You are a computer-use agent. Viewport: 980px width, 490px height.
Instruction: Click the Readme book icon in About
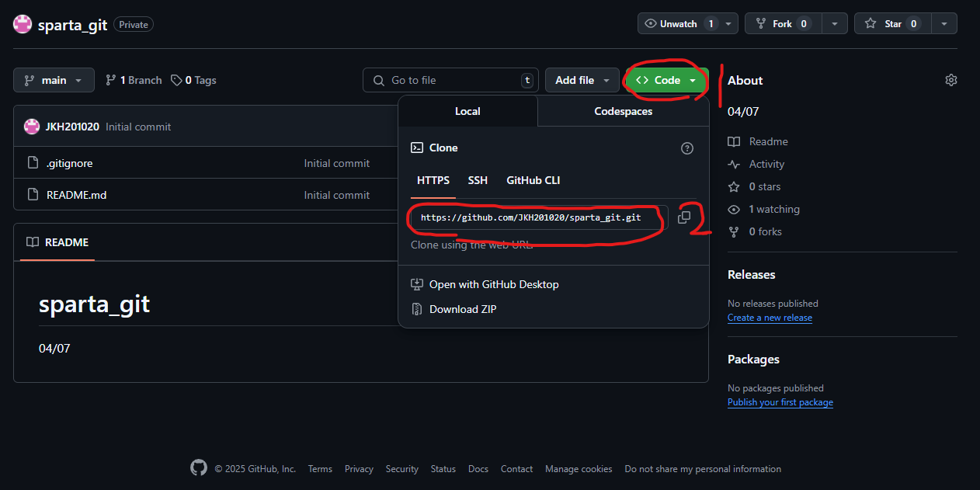click(x=734, y=141)
